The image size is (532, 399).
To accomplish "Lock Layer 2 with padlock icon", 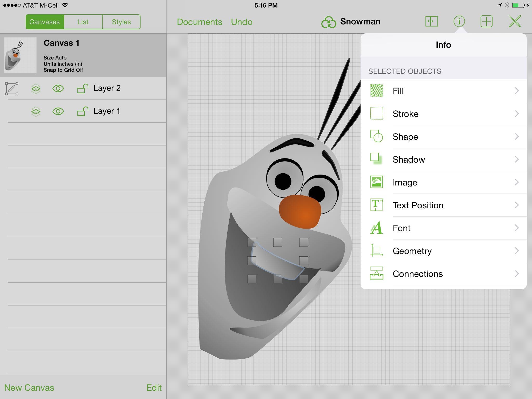I will (x=83, y=88).
